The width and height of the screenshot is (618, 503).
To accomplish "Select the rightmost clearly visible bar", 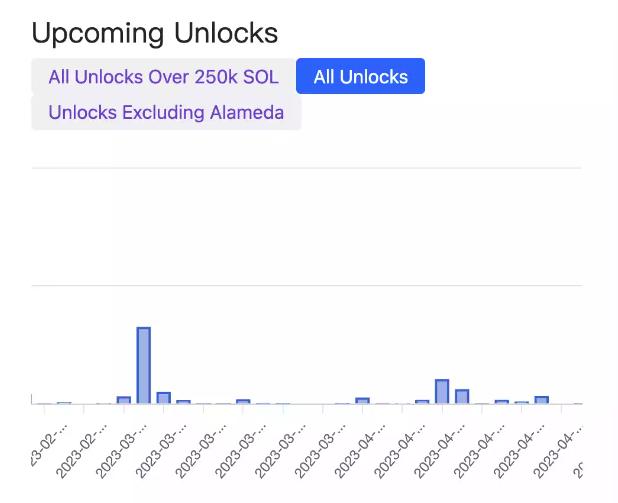I will (x=541, y=400).
